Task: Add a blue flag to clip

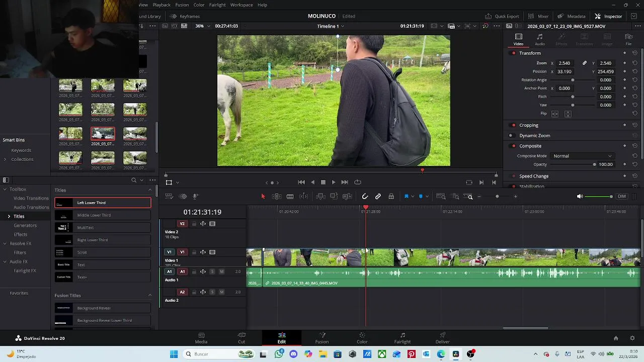Action: coord(406,197)
